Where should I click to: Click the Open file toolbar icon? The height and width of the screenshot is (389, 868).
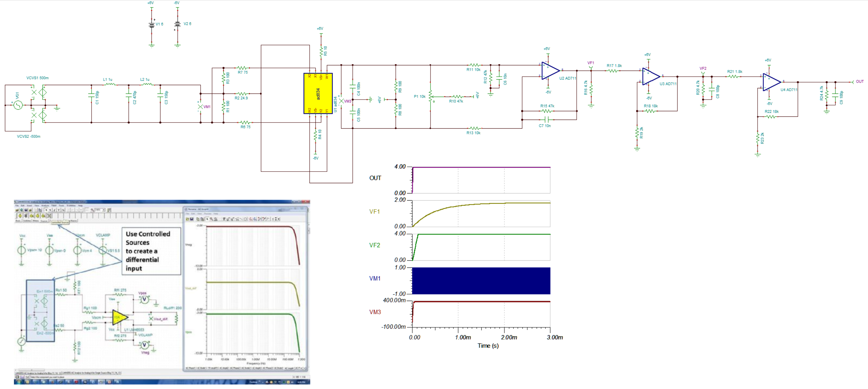17,210
